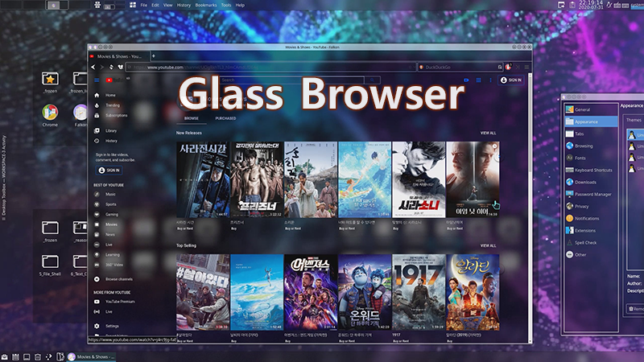The height and width of the screenshot is (362, 644).
Task: Select Notifications in Preferences window
Action: [x=591, y=218]
